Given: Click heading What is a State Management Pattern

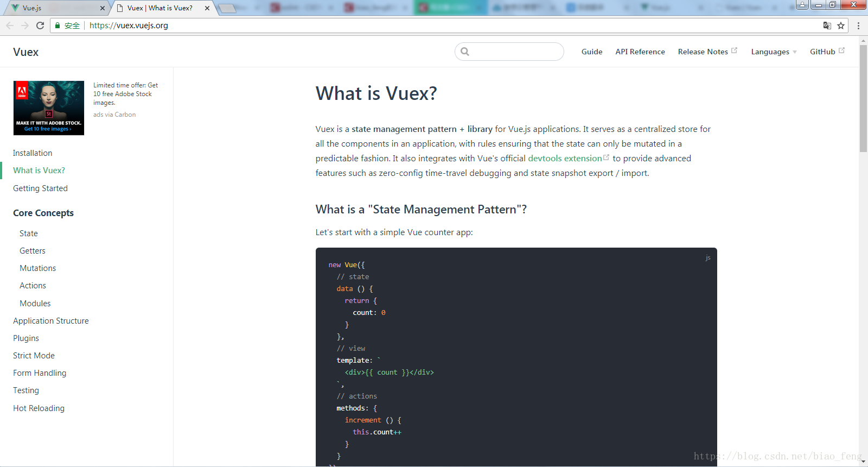Looking at the screenshot, I should (x=421, y=210).
